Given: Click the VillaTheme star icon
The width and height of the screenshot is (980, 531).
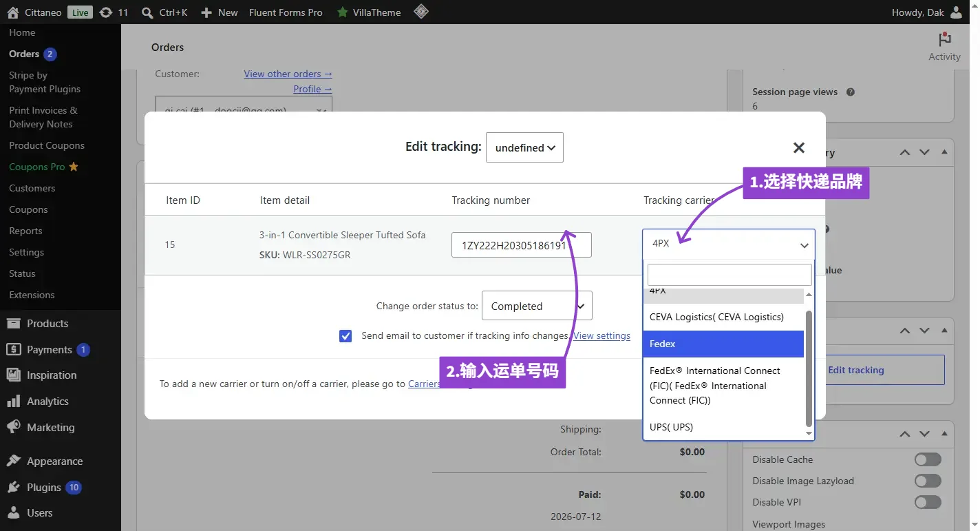Looking at the screenshot, I should coord(342,12).
